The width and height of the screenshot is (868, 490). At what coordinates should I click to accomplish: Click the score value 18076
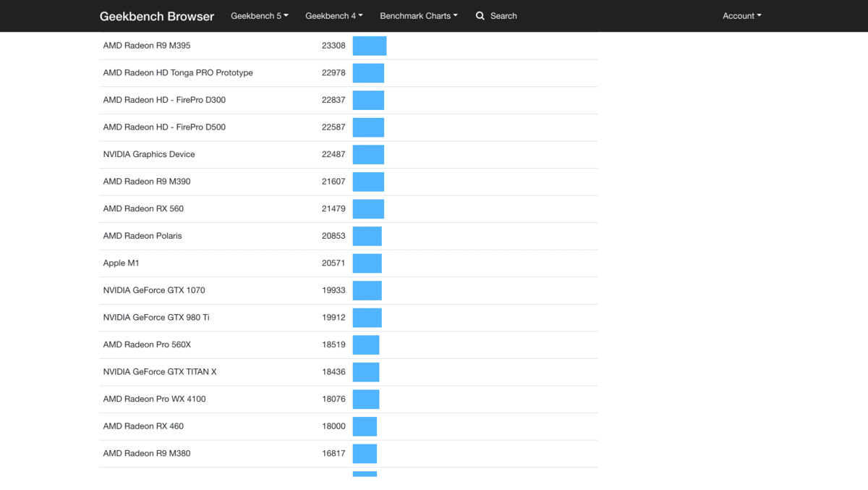[333, 399]
